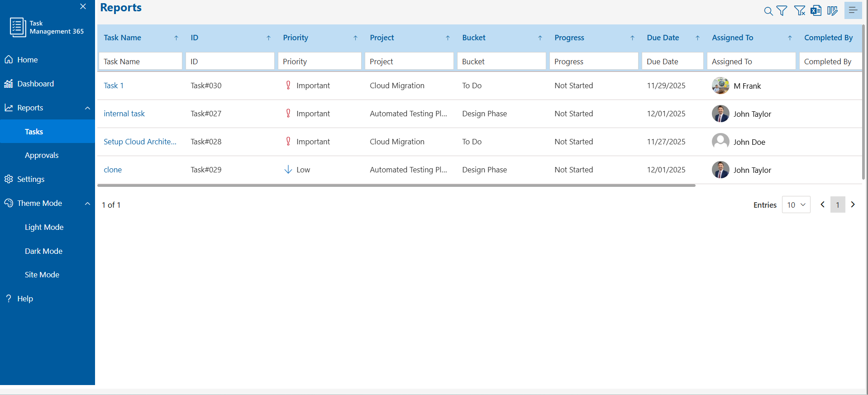The image size is (868, 395).
Task: Click the Task#030 cell
Action: click(206, 86)
